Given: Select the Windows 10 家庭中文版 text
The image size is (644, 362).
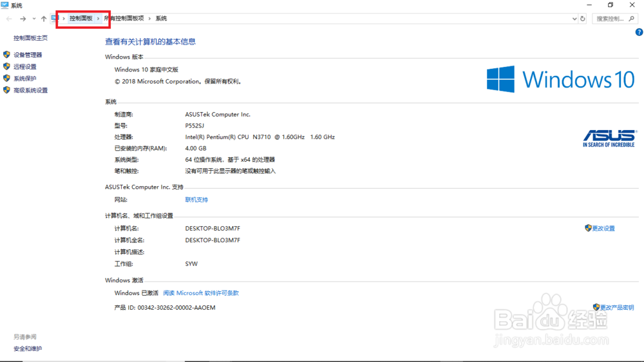Looking at the screenshot, I should 146,70.
